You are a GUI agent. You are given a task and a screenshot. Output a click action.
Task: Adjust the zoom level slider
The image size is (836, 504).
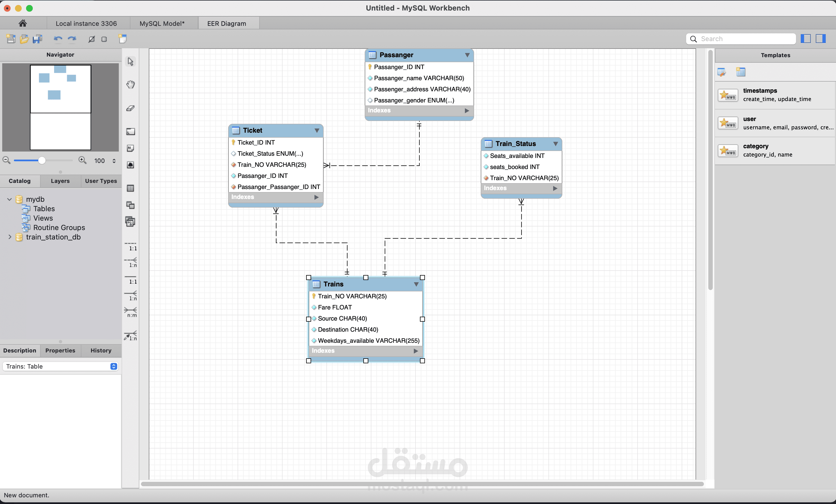pyautogui.click(x=42, y=160)
